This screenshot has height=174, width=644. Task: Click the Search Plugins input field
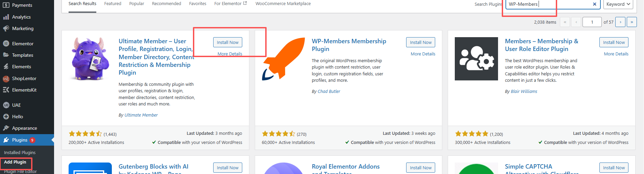coord(553,4)
